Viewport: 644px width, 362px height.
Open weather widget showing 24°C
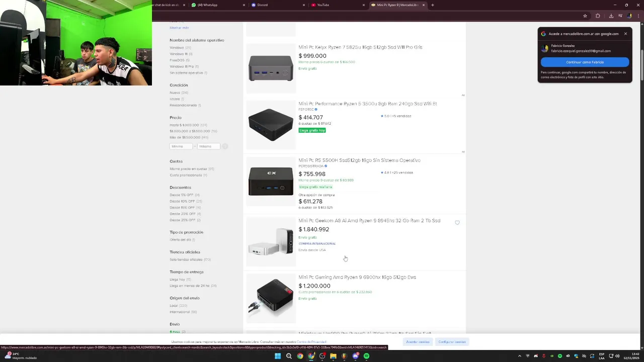[x=20, y=356]
